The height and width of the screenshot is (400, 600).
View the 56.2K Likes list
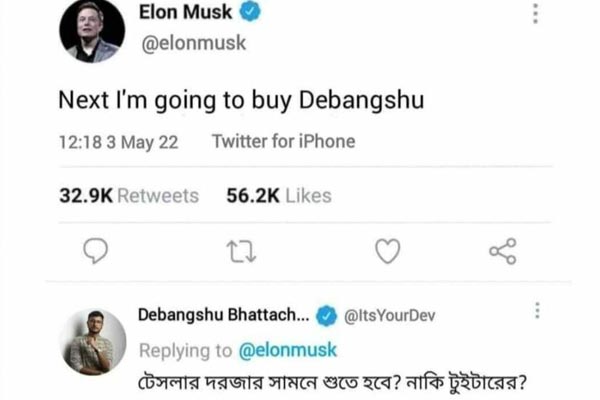coord(279,196)
